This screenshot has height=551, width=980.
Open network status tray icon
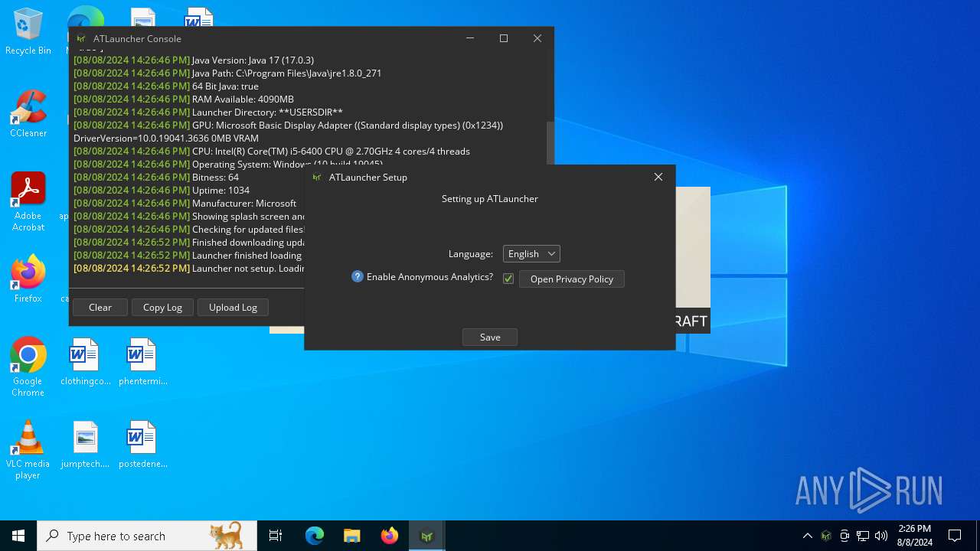(x=863, y=536)
